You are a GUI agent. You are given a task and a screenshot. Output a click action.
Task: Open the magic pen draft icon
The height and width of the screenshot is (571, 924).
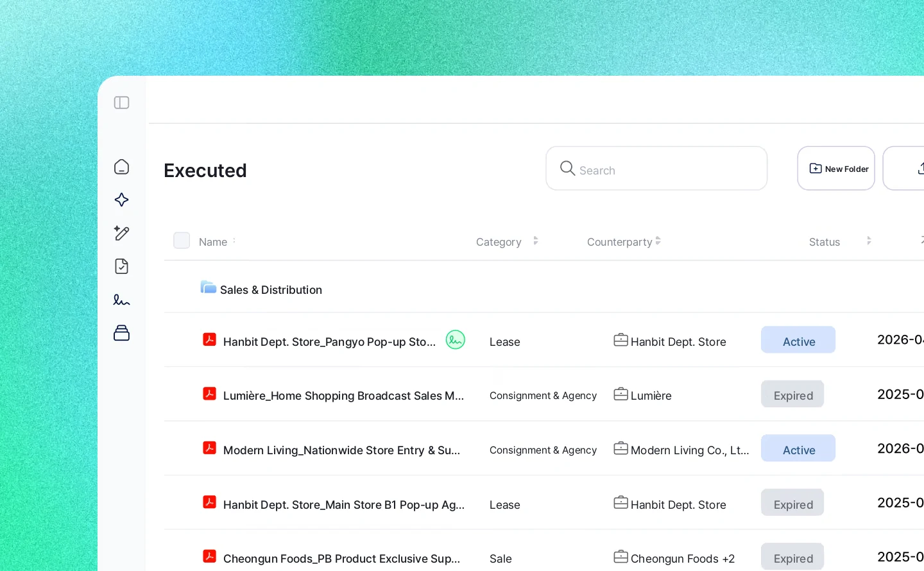coord(121,233)
